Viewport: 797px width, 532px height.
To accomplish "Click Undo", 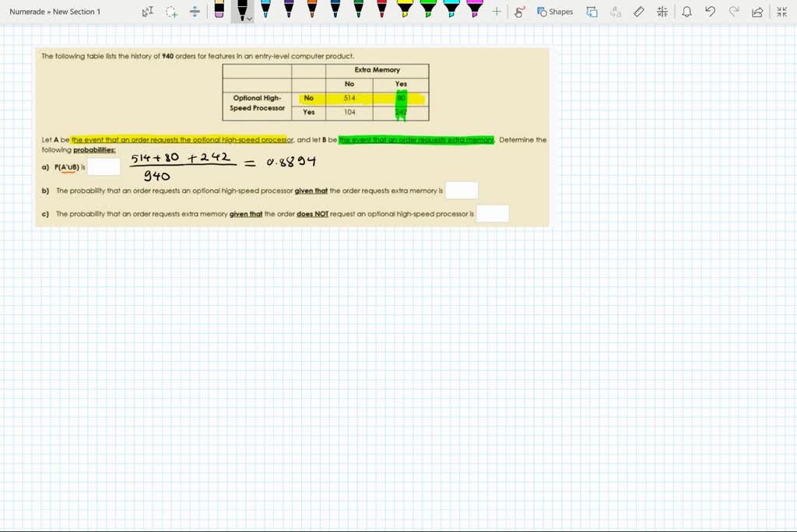I will coord(711,12).
